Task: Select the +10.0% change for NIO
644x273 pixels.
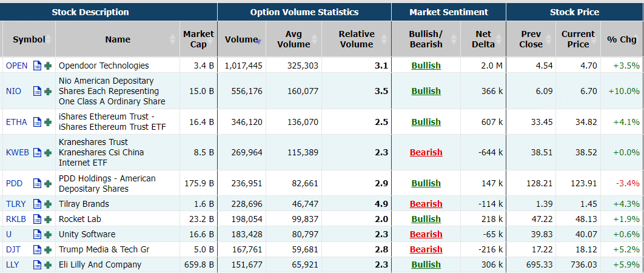Action: (624, 91)
